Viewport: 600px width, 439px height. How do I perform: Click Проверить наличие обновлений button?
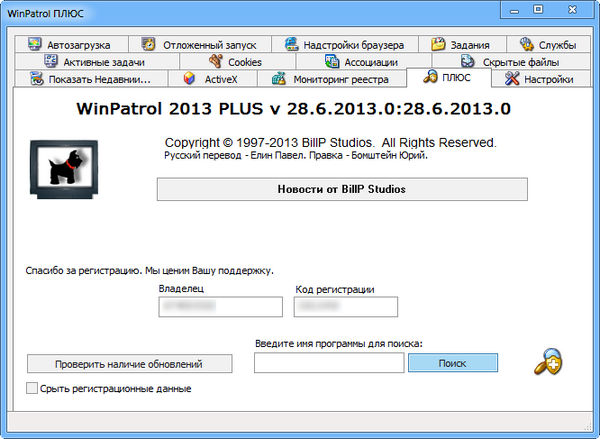[129, 364]
